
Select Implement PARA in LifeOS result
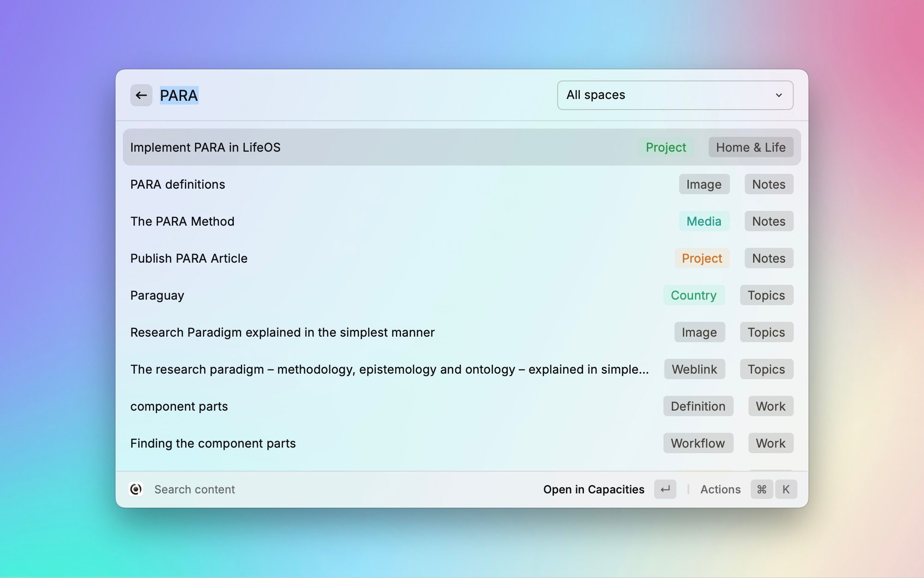pos(205,147)
